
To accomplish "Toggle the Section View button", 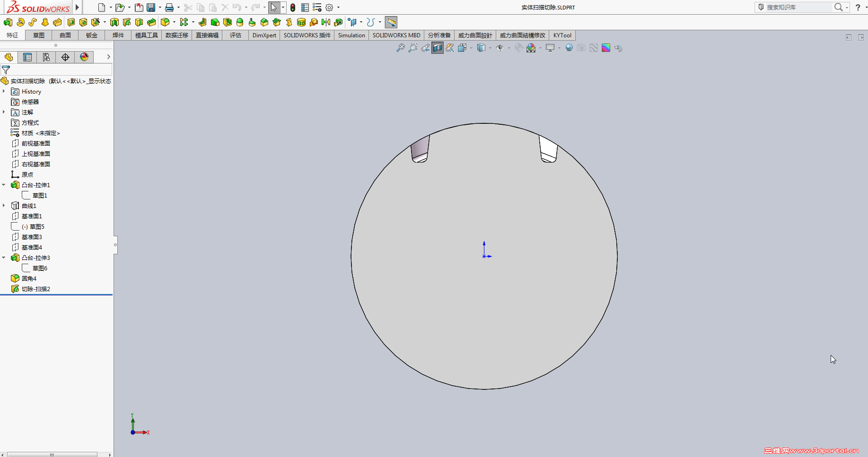I will 438,48.
